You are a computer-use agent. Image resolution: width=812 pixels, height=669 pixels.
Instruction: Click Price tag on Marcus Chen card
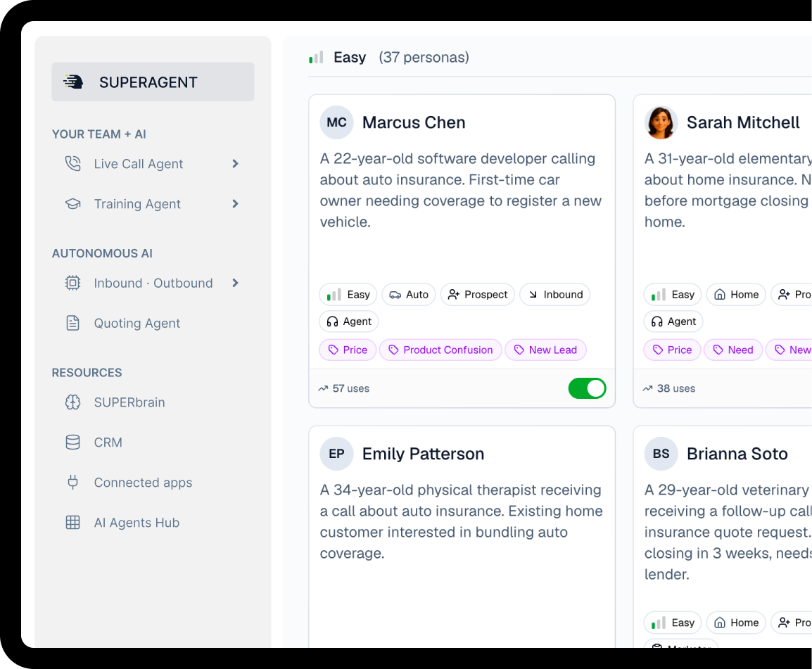(348, 350)
